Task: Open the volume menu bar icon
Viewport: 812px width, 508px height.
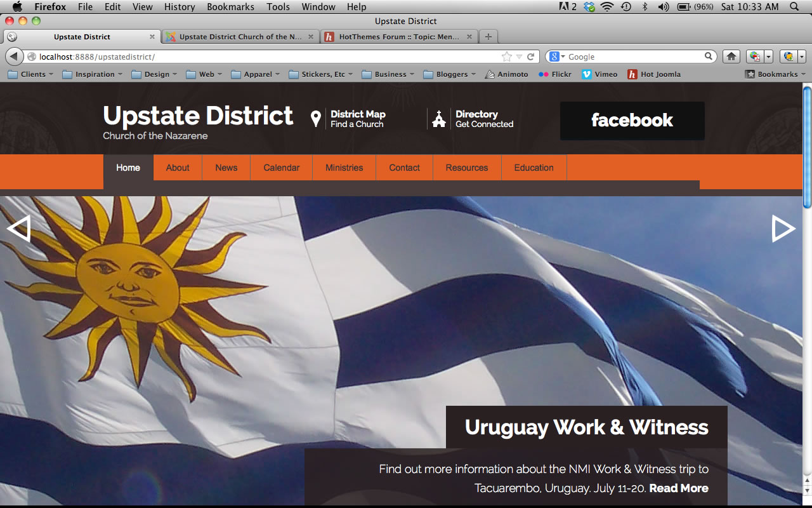Action: coord(664,7)
